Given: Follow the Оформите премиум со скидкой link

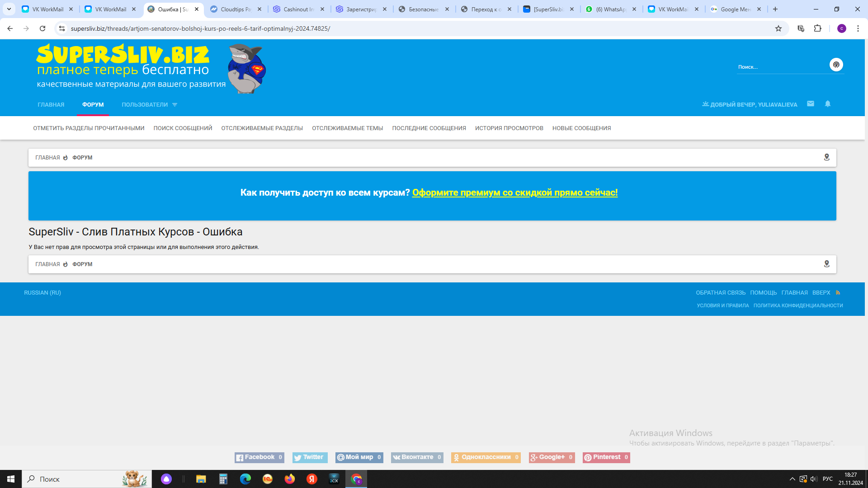Looking at the screenshot, I should tap(514, 192).
